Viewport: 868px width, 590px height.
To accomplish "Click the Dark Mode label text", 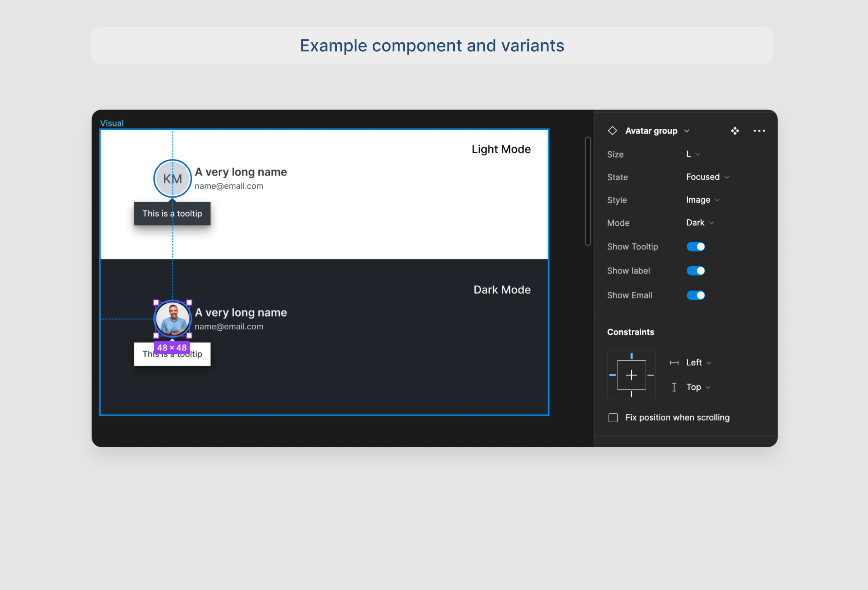I will [502, 290].
